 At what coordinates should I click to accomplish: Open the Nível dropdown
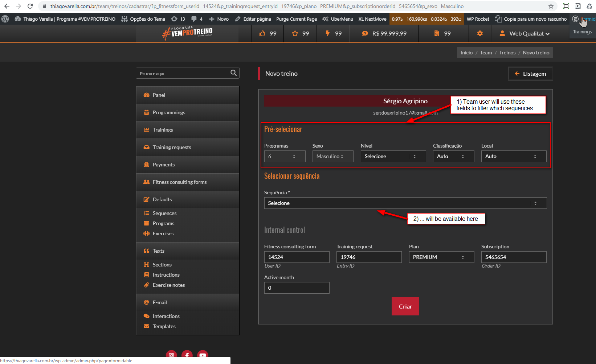coord(393,156)
